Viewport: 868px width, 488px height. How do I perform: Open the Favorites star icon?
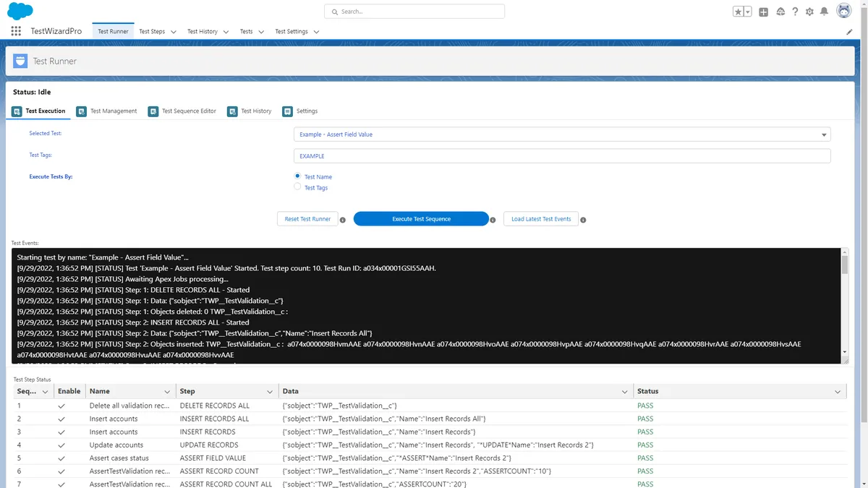pos(738,12)
